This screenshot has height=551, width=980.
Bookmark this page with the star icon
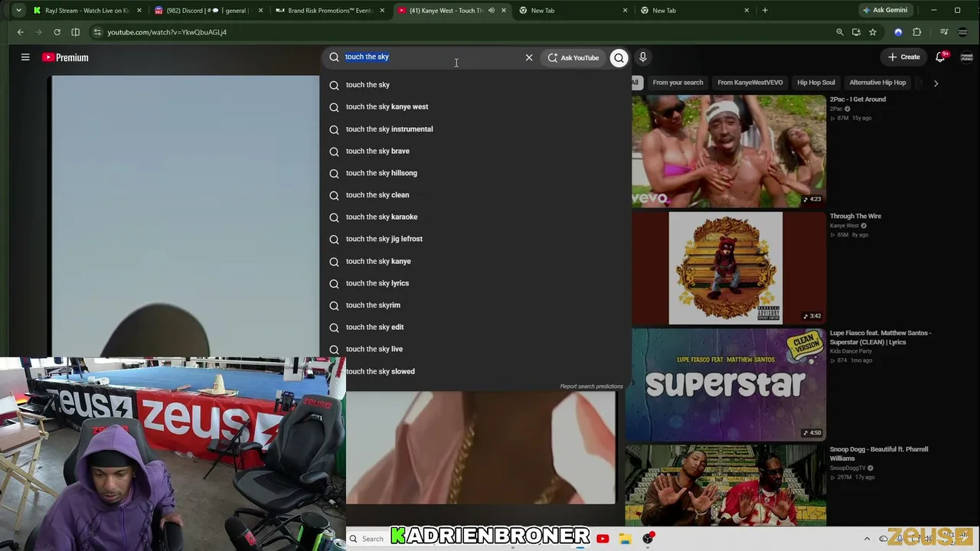point(873,32)
